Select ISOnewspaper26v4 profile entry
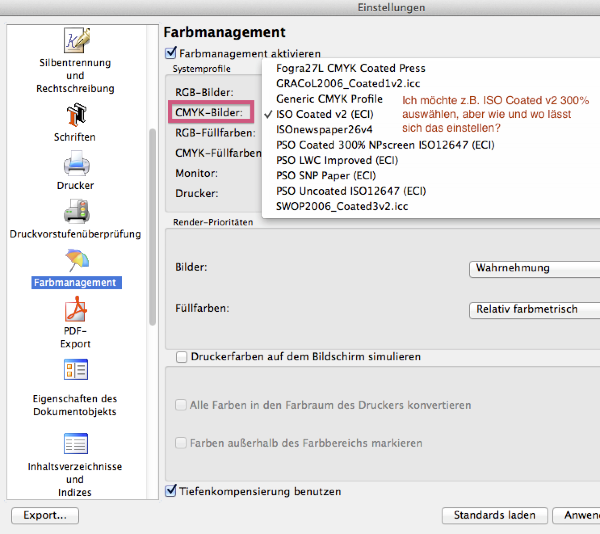Screen dimensions: 600x534 pyautogui.click(x=323, y=130)
